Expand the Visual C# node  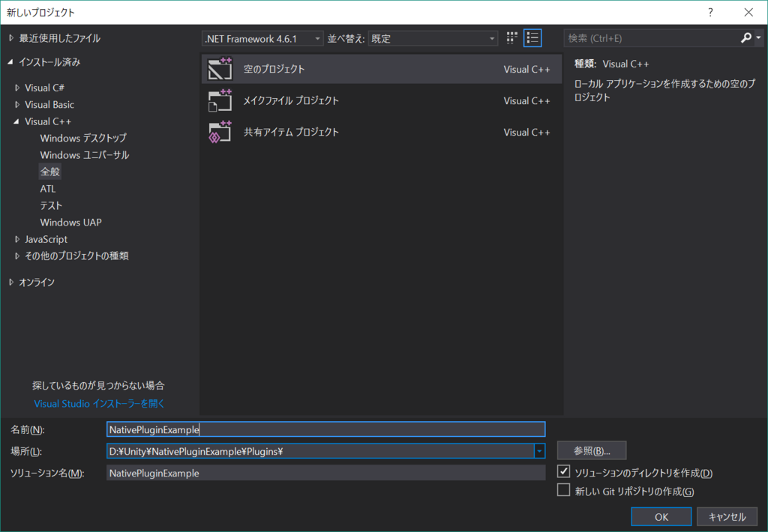click(x=17, y=88)
